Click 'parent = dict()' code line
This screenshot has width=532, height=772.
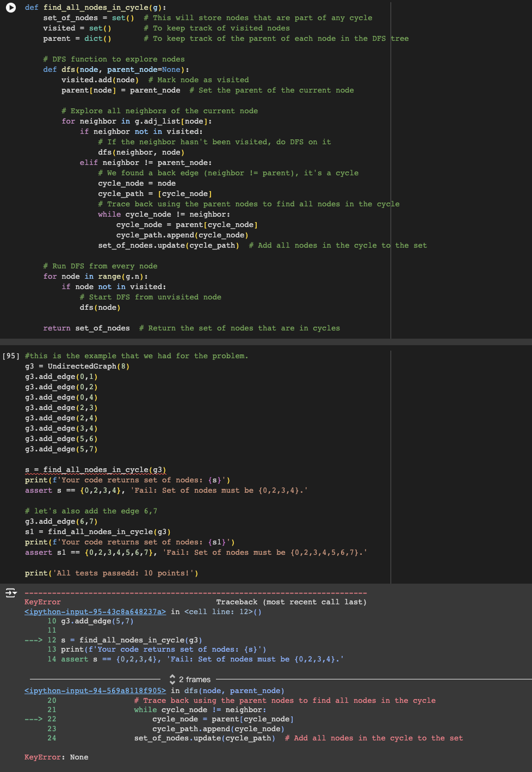(77, 39)
